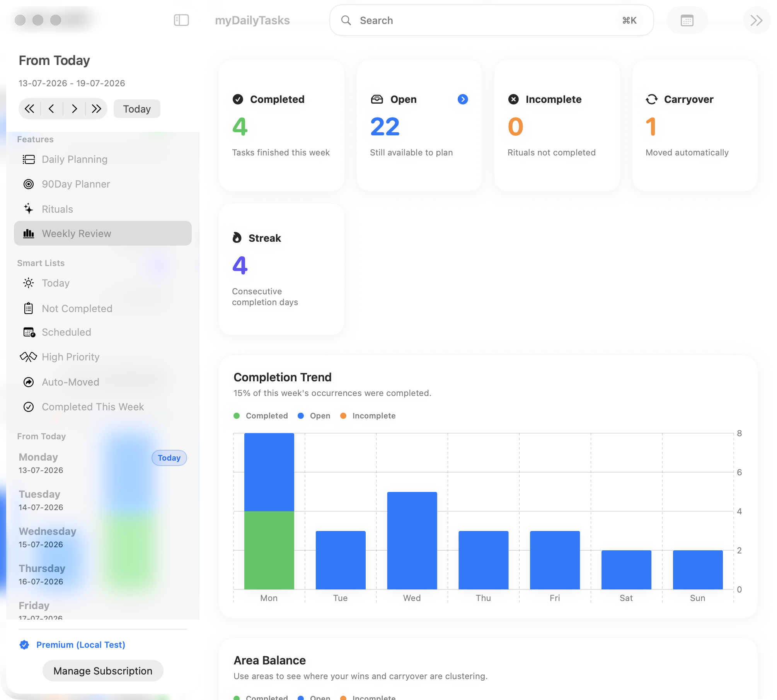The image size is (777, 700).
Task: Select Wednesday 15-07-2026 in sidebar
Action: (x=103, y=537)
